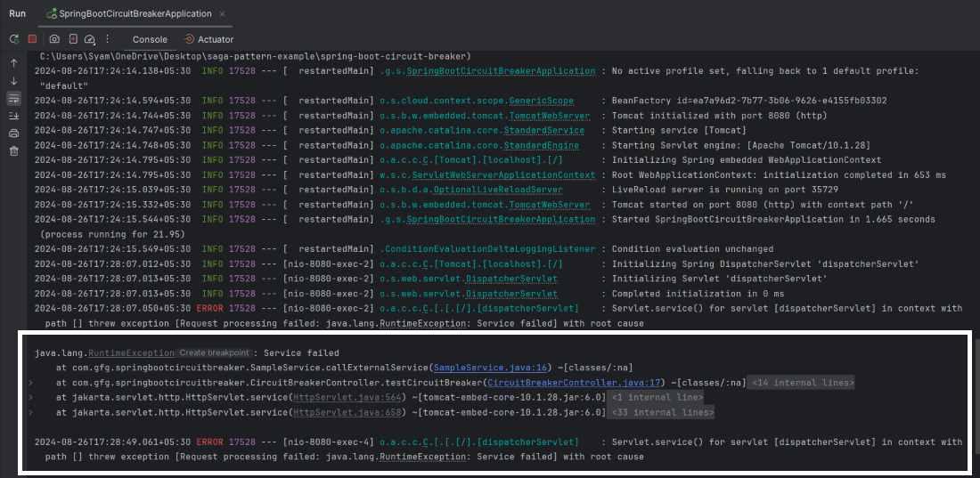Click 'Root WebApplicationContext: initialization completed' message

(779, 175)
